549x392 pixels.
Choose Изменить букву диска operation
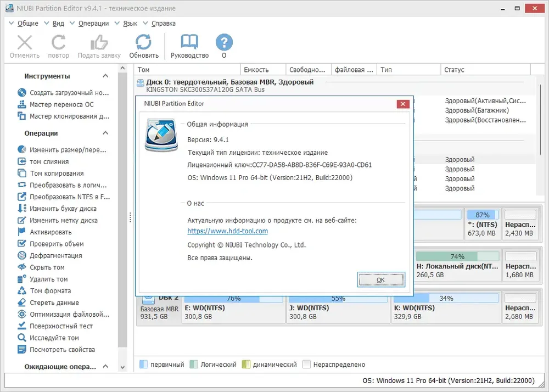tap(57, 209)
